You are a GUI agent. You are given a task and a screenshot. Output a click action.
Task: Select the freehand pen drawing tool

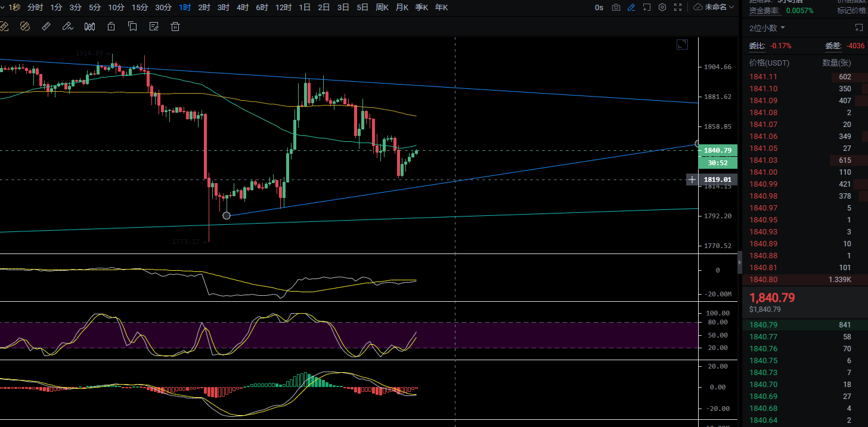click(67, 26)
